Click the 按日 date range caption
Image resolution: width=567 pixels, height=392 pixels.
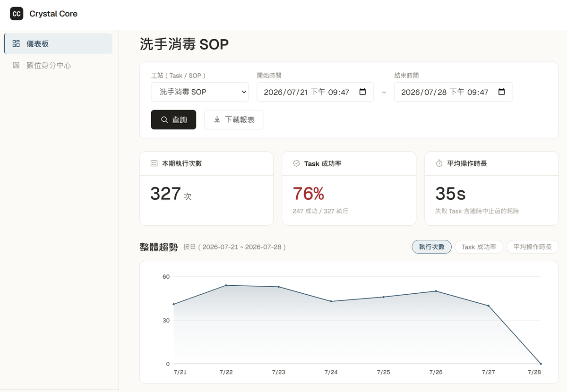tap(234, 247)
